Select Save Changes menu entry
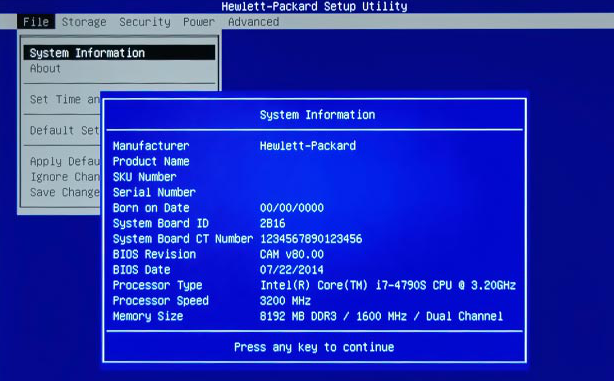The image size is (614, 381). (x=65, y=192)
